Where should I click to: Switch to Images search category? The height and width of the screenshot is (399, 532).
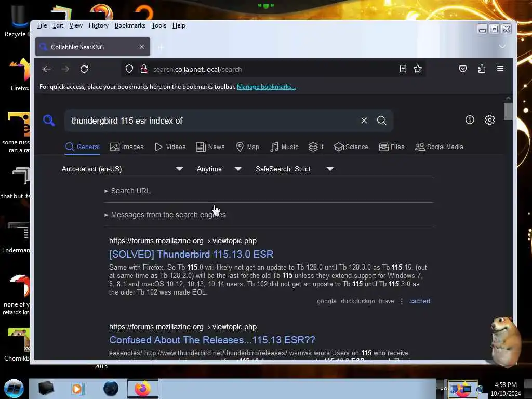point(127,147)
